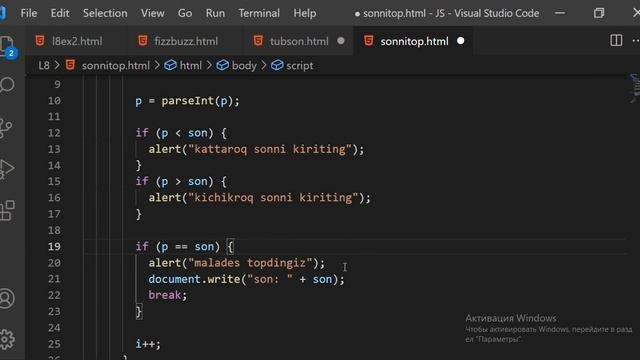The height and width of the screenshot is (360, 640).
Task: Open the Help menu
Action: pos(304,13)
